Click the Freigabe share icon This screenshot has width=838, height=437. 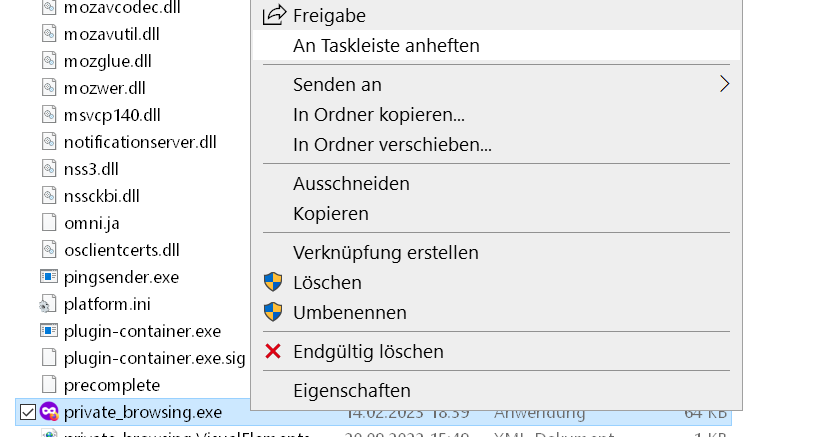(273, 15)
